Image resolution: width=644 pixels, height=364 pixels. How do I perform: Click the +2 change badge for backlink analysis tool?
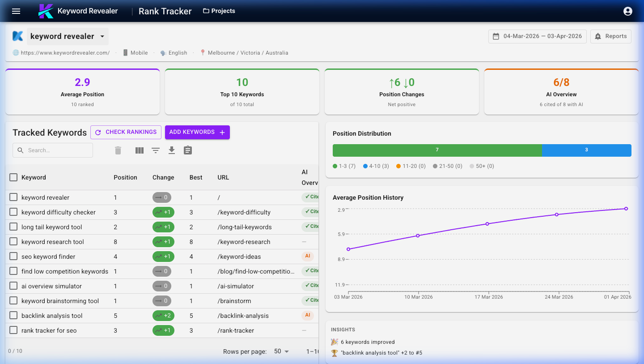point(163,316)
